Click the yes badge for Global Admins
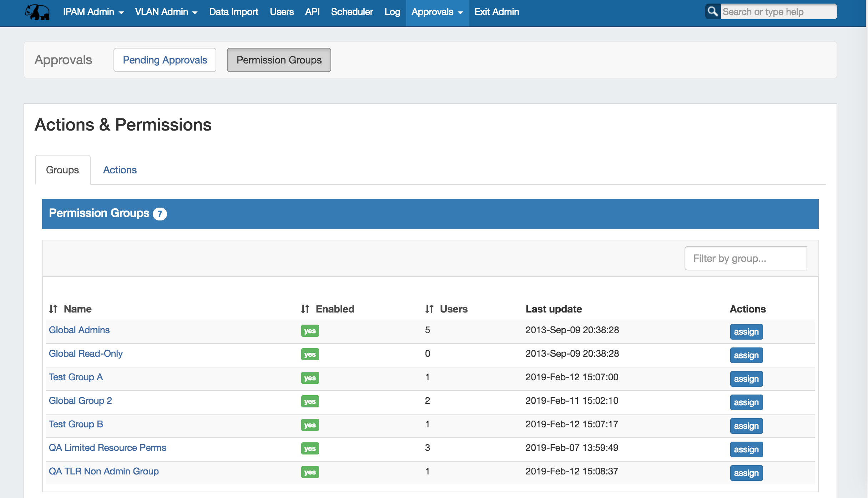The width and height of the screenshot is (868, 498). point(310,331)
